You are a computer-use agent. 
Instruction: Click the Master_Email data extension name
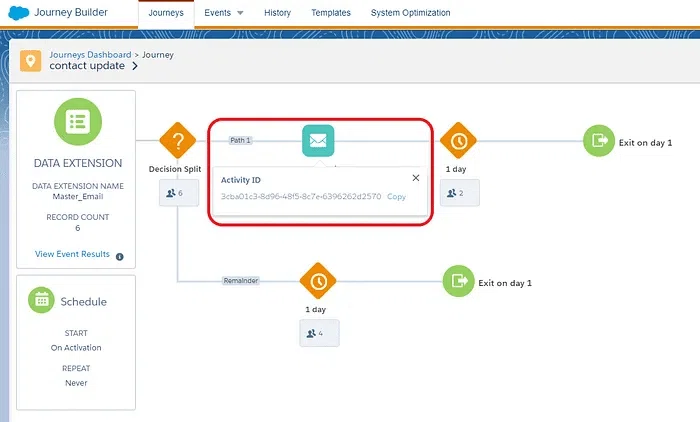point(78,196)
